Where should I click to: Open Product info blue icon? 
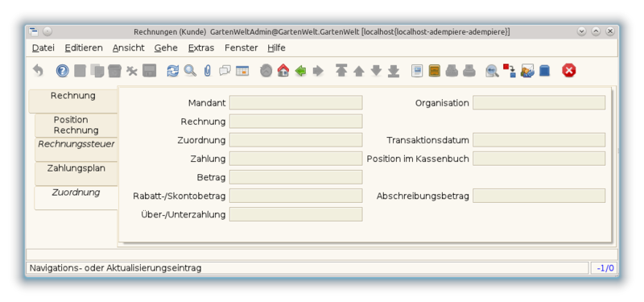coord(544,71)
